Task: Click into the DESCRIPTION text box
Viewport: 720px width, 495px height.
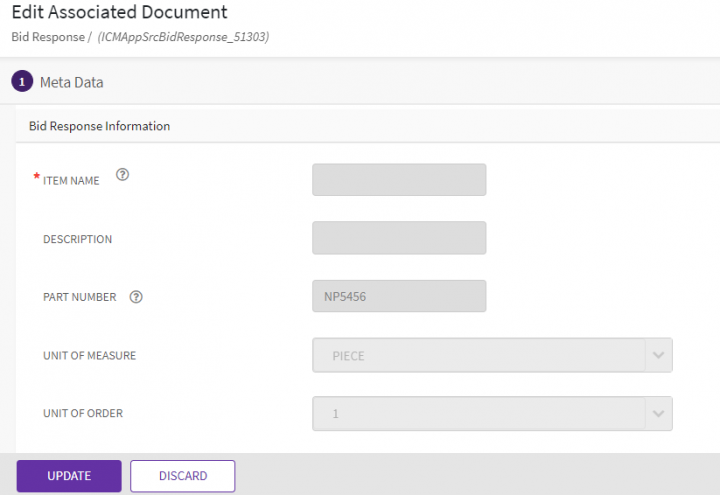Action: [x=399, y=238]
